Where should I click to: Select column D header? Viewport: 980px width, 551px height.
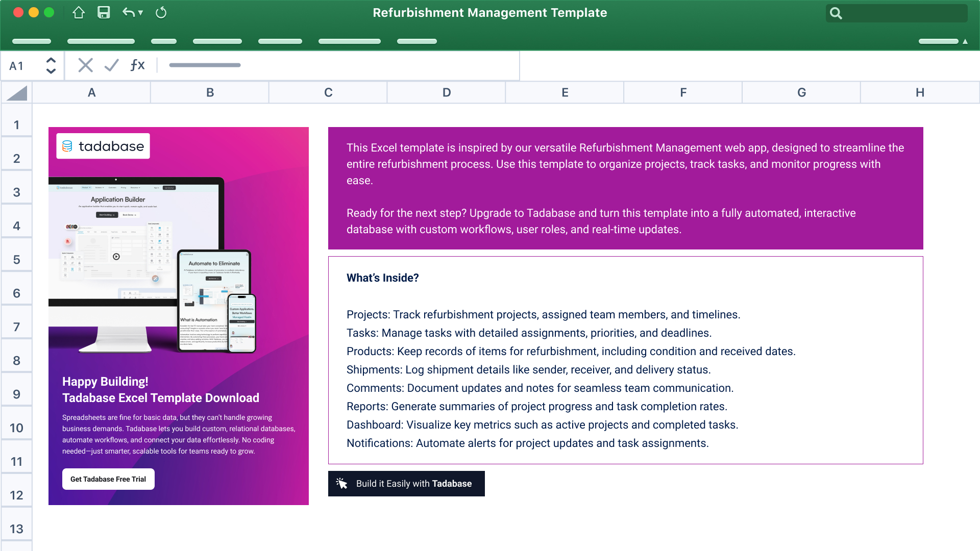(447, 93)
